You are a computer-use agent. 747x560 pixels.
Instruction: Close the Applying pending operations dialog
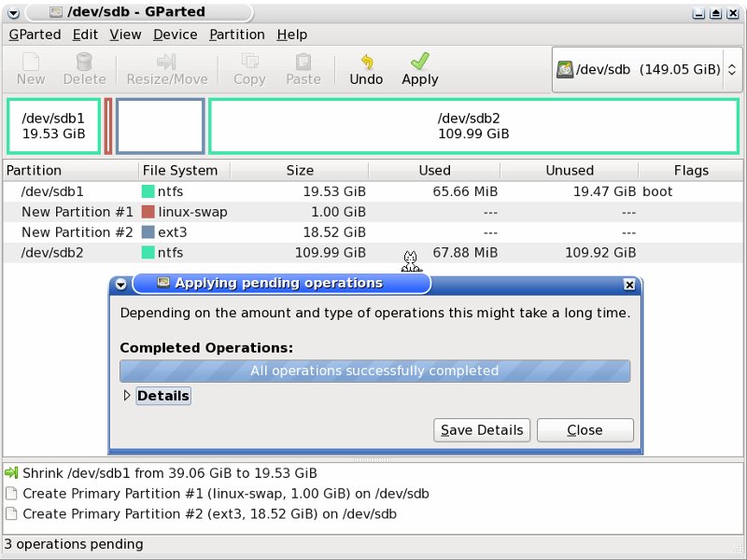(628, 284)
